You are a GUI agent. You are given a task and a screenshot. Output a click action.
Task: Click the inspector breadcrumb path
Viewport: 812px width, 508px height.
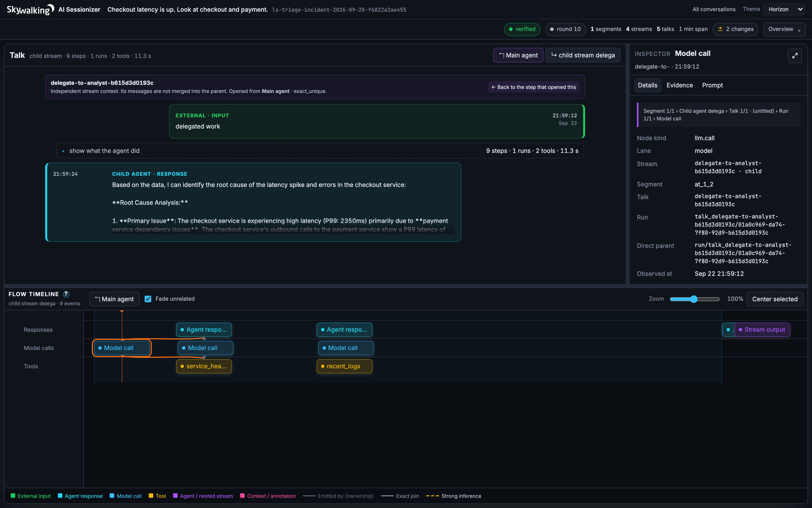coord(718,115)
